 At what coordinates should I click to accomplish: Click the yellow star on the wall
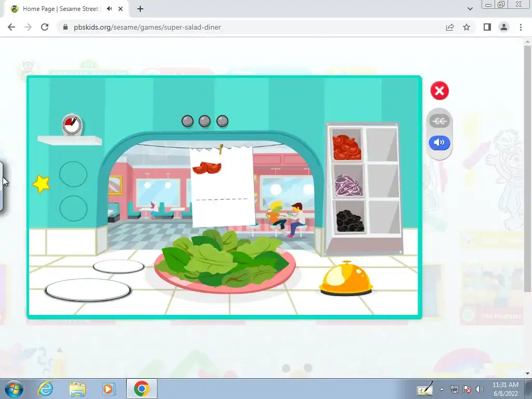tap(42, 184)
